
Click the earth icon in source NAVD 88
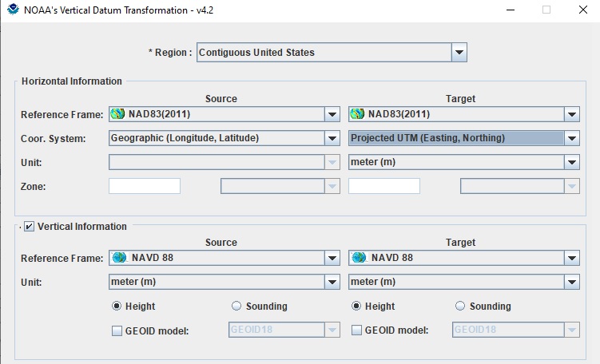119,258
